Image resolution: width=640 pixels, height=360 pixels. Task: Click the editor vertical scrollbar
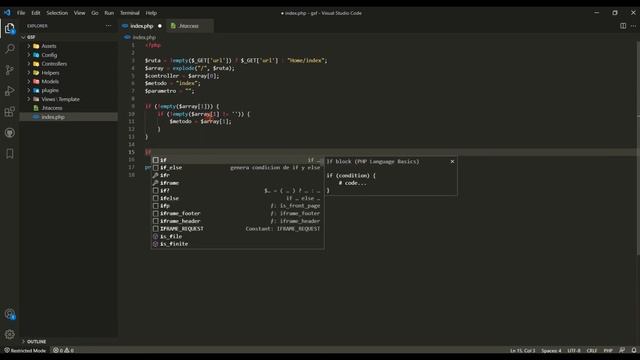coord(638,148)
